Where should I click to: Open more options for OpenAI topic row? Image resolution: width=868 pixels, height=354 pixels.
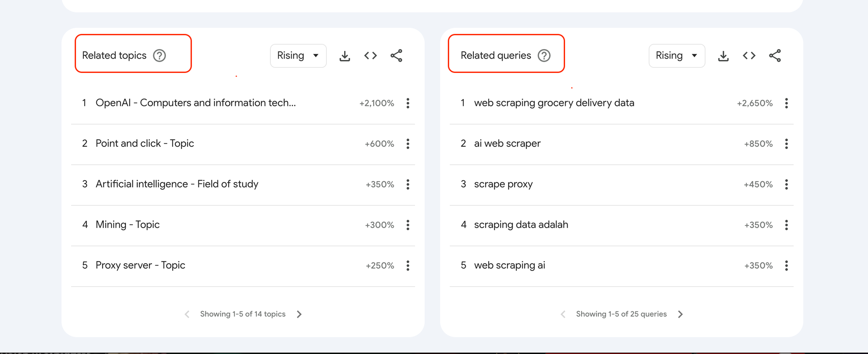click(408, 103)
